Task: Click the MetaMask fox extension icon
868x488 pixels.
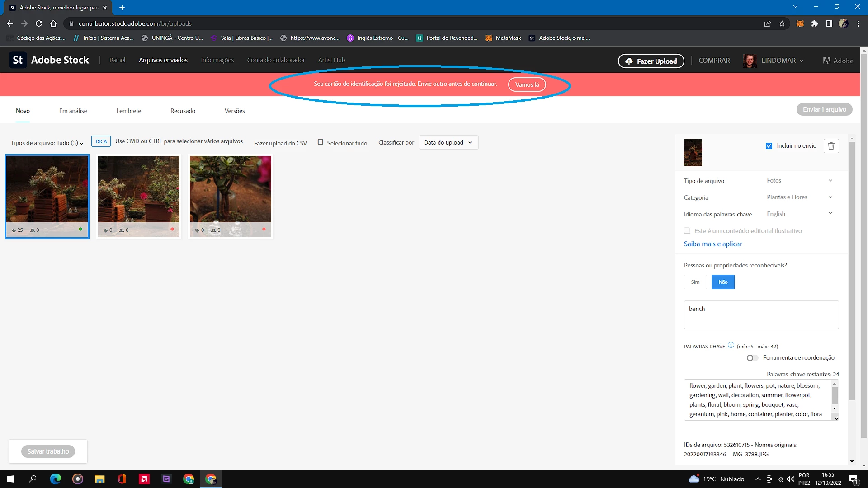Action: click(x=800, y=23)
